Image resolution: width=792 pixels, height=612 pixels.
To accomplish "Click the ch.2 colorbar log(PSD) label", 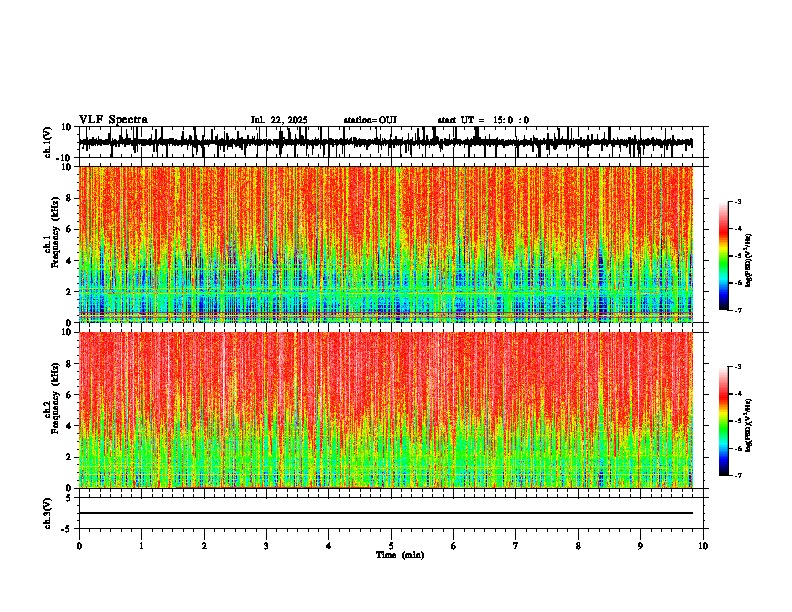I will pyautogui.click(x=749, y=426).
